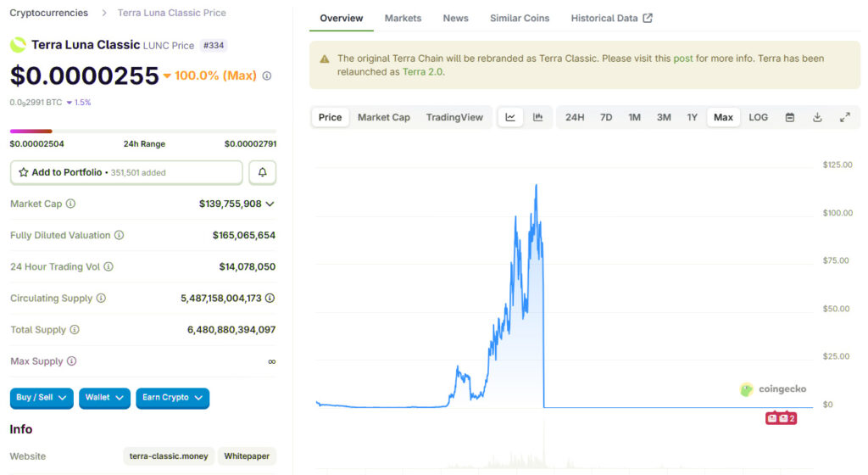Image resolution: width=868 pixels, height=475 pixels.
Task: Select the candlestick chart view icon
Action: pyautogui.click(x=538, y=117)
